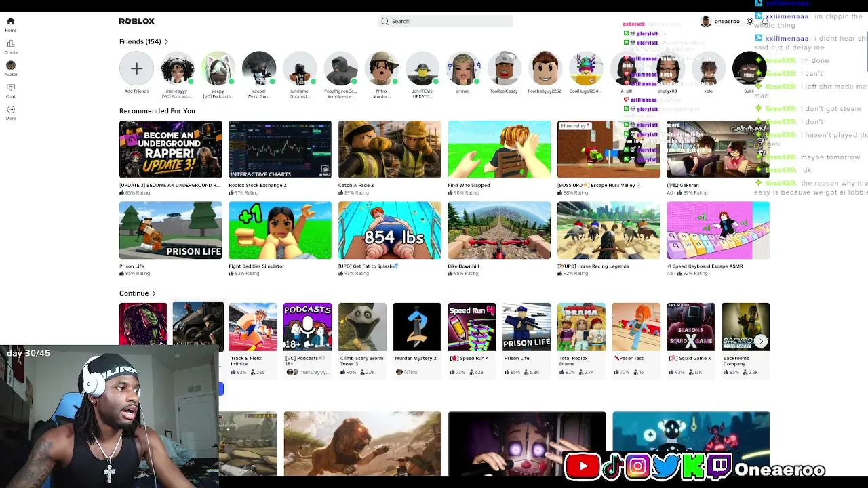Screen dimensions: 868x488
Task: Open friend lundame's avatar
Action: 300,68
